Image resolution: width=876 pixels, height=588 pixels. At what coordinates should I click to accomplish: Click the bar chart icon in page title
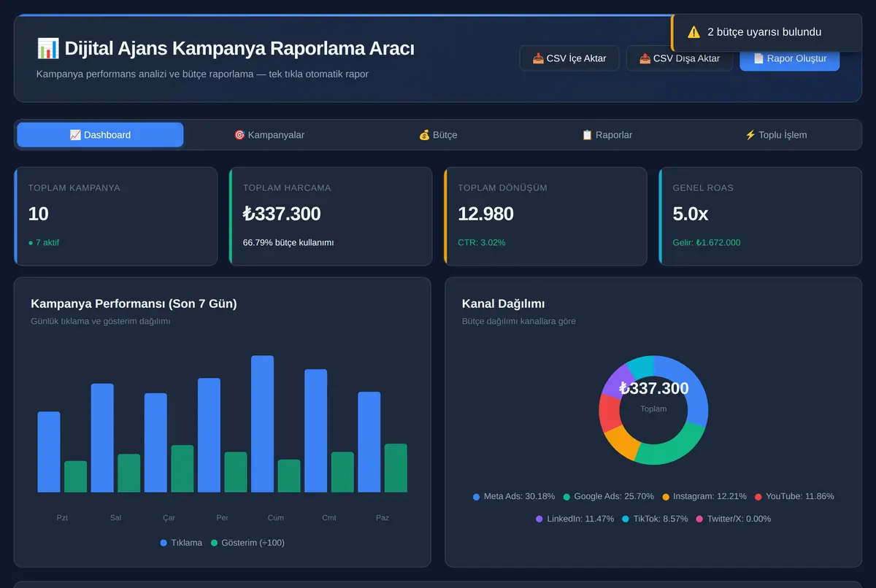47,49
